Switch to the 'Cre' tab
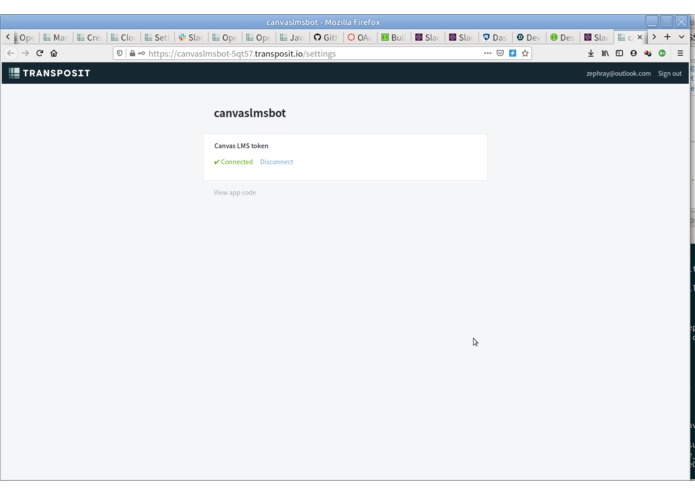 tap(89, 38)
